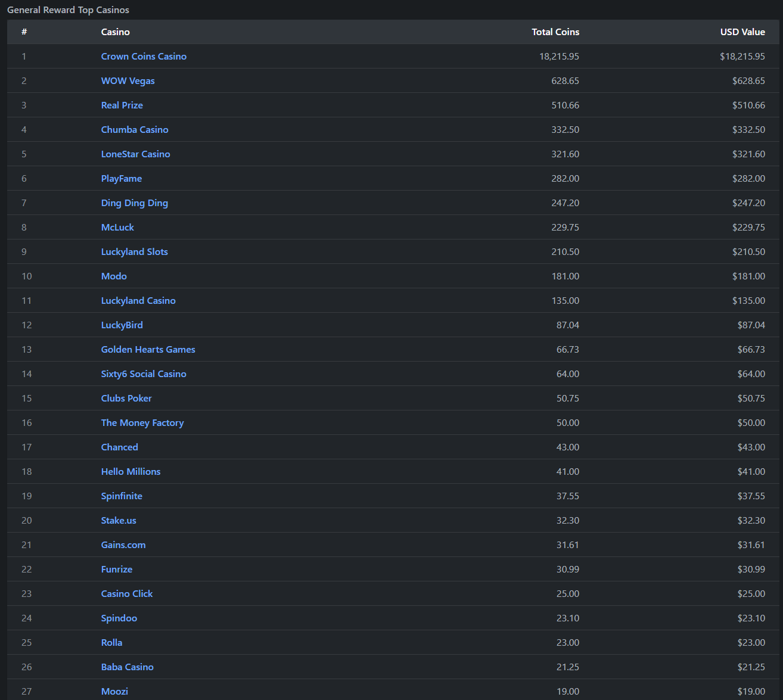Select the $18,215.95 USD value cell
Screen dimensions: 783x700
tap(742, 56)
